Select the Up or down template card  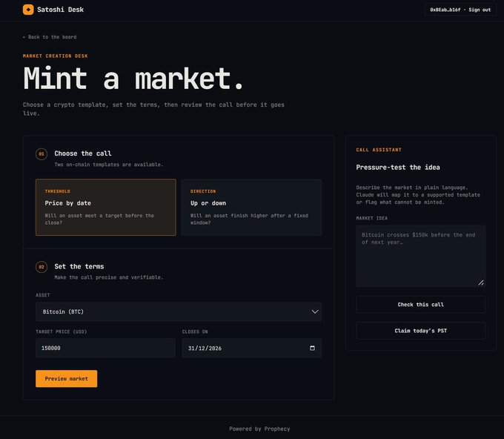coord(251,207)
